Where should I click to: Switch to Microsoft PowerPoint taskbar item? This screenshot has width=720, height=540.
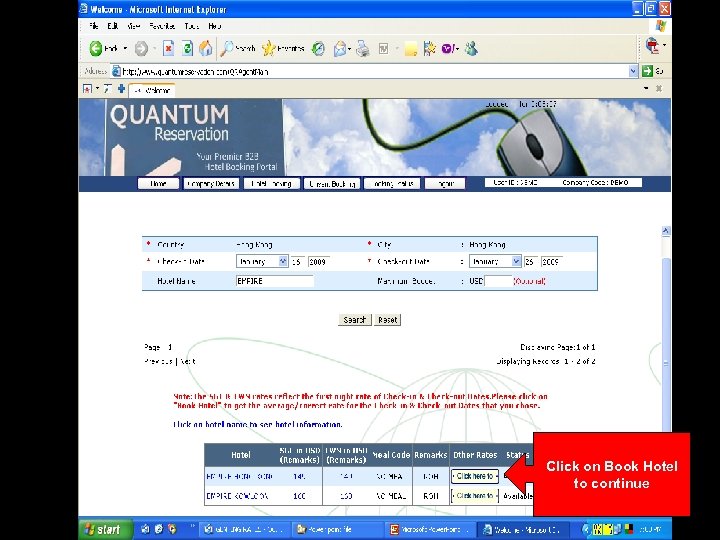(x=430, y=529)
